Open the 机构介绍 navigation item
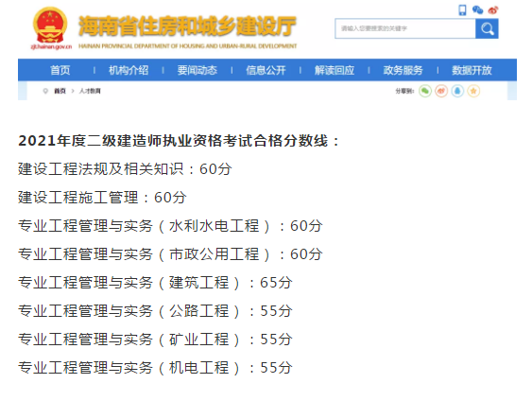The height and width of the screenshot is (401, 532). [x=129, y=70]
